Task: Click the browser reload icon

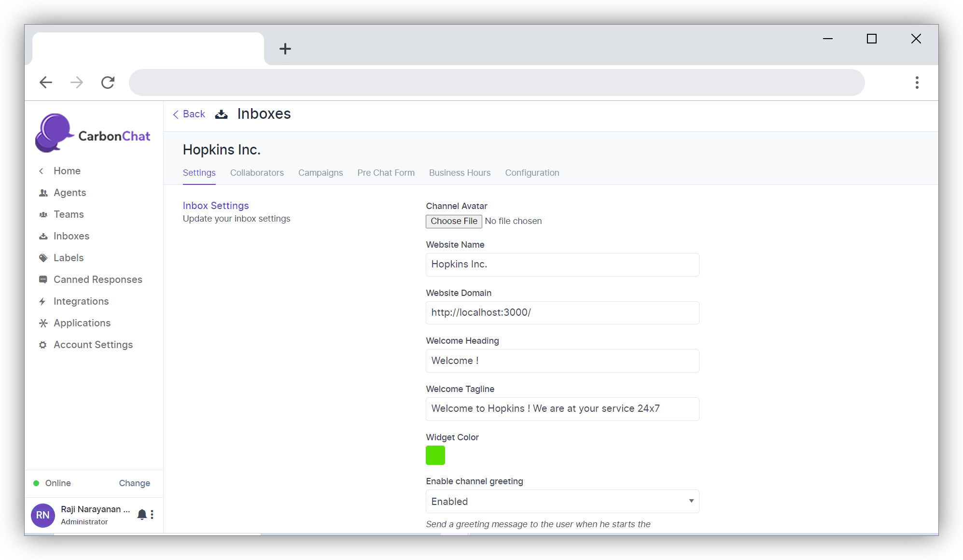Action: (108, 83)
